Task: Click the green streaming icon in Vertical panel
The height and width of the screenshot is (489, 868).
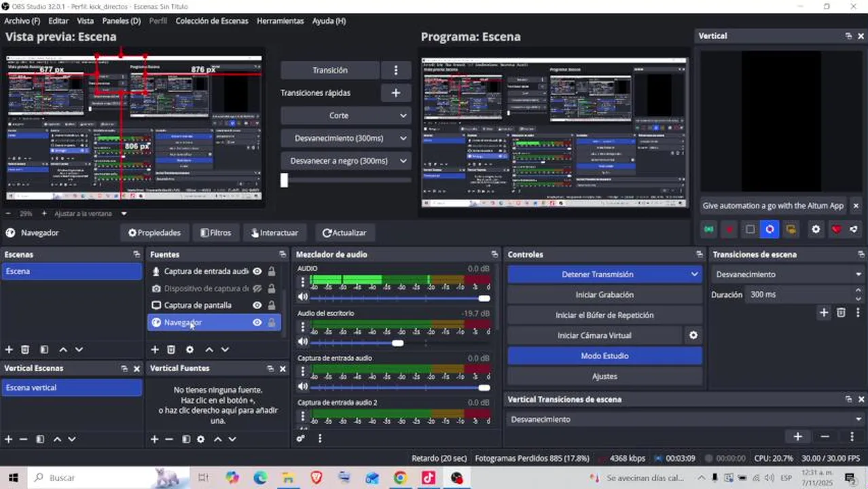Action: click(709, 230)
